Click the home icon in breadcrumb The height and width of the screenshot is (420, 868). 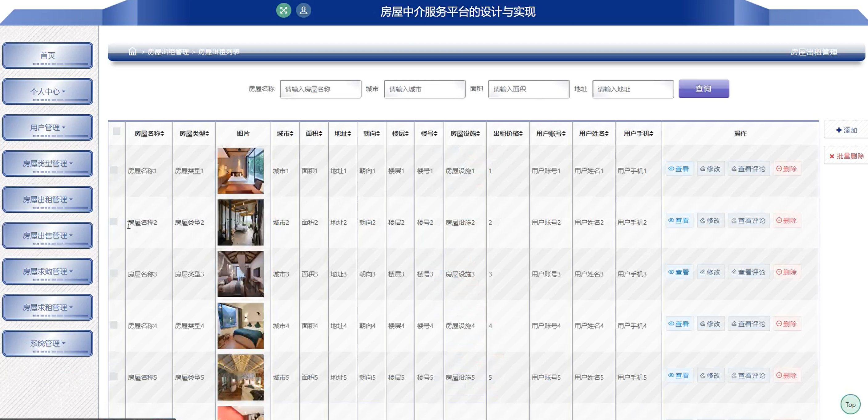click(x=132, y=51)
